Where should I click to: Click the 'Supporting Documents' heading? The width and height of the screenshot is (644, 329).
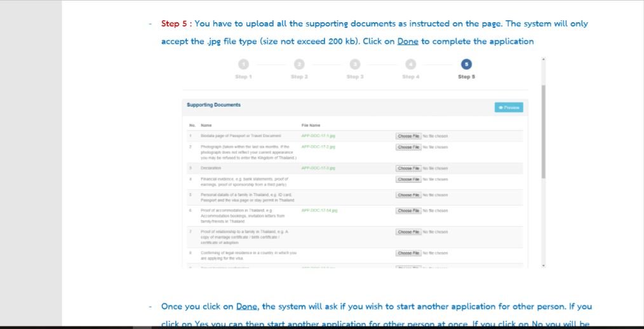pos(213,105)
